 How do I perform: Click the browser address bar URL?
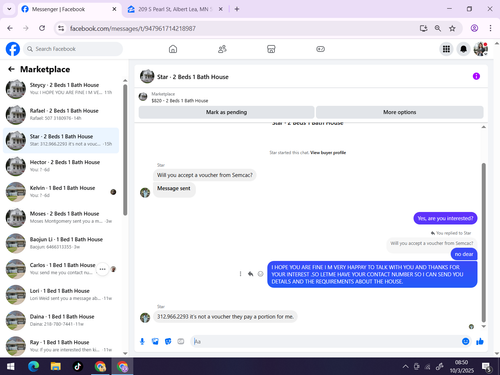(133, 28)
